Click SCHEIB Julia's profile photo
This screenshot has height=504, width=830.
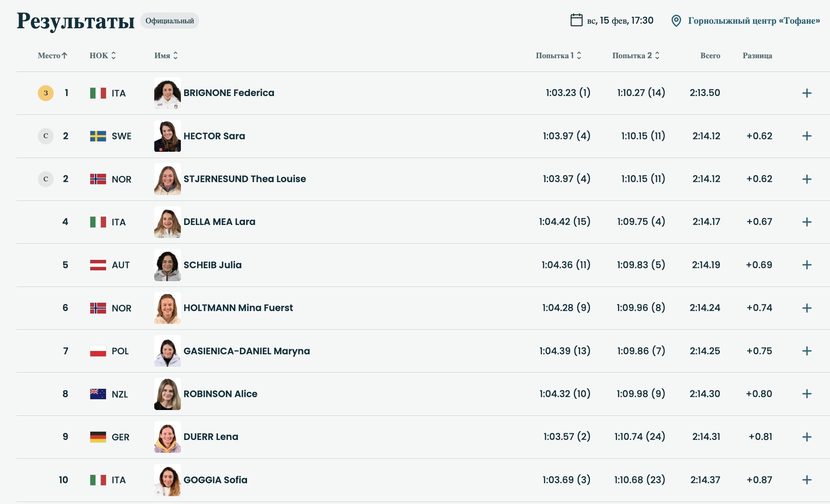pos(168,265)
